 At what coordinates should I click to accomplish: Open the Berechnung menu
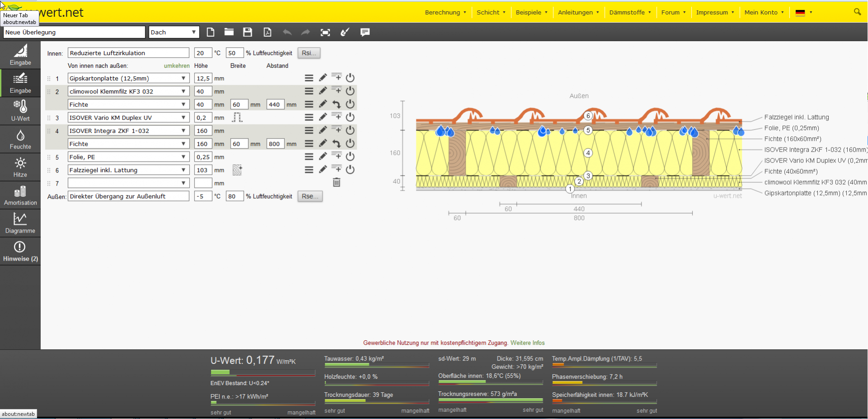coord(445,12)
